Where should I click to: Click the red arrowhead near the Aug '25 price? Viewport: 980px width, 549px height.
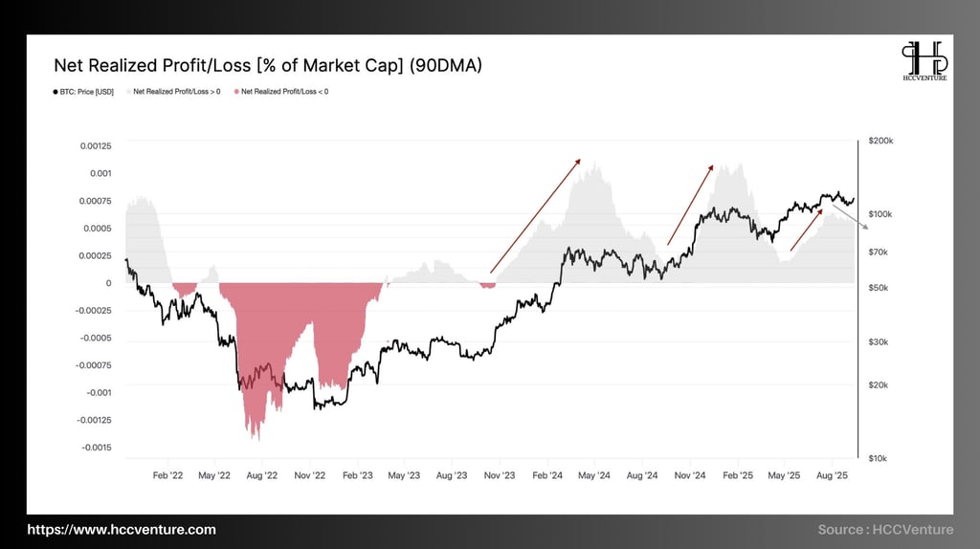[x=819, y=212]
